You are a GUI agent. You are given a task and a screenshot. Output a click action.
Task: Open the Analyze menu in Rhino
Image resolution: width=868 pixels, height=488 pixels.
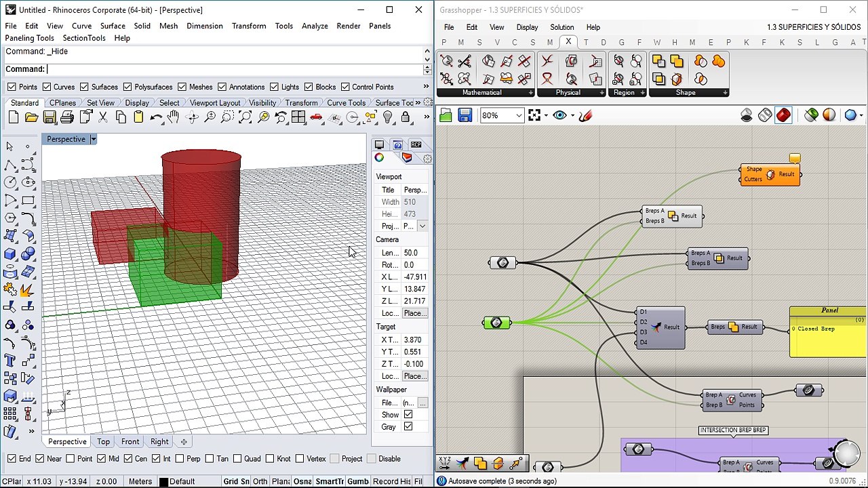coord(315,26)
